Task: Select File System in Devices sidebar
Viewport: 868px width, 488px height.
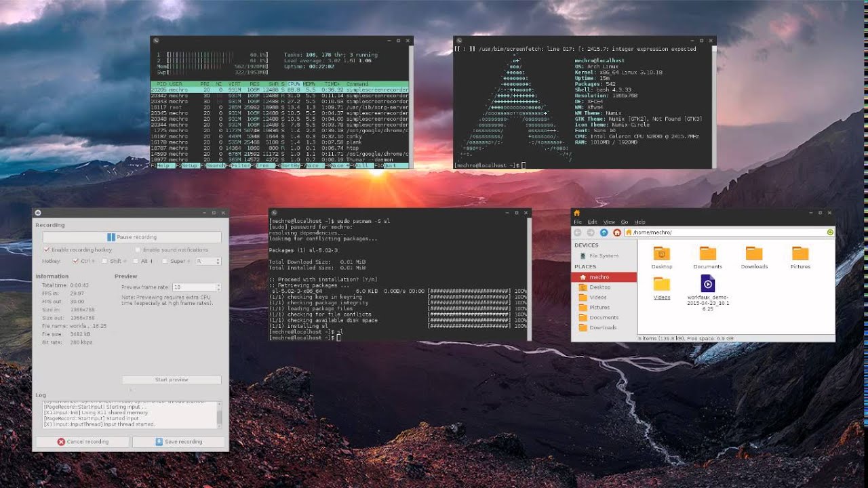Action: tap(604, 256)
